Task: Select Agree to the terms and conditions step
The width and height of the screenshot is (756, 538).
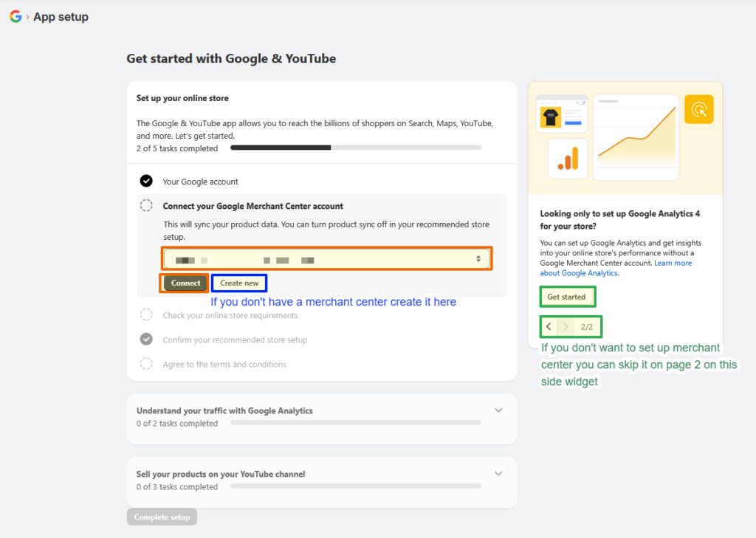Action: pyautogui.click(x=224, y=364)
